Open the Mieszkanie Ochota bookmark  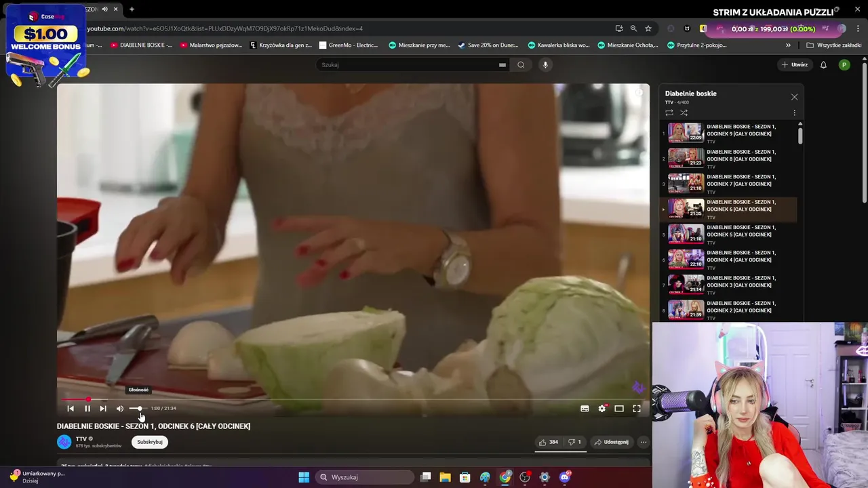(628, 45)
